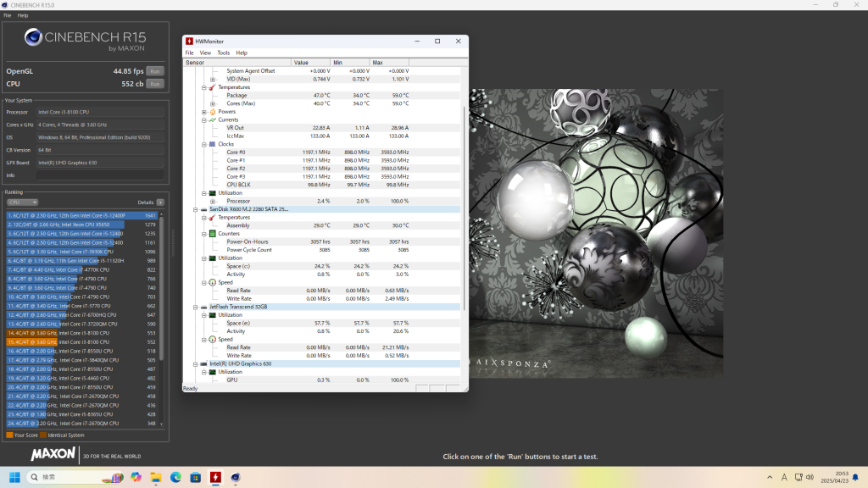This screenshot has height=488, width=868.
Task: Click the Currents graph icon
Action: pos(212,119)
